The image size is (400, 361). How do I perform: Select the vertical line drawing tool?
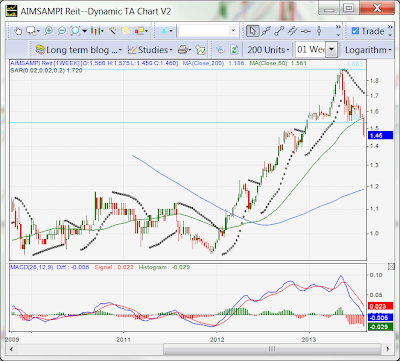(x=319, y=31)
